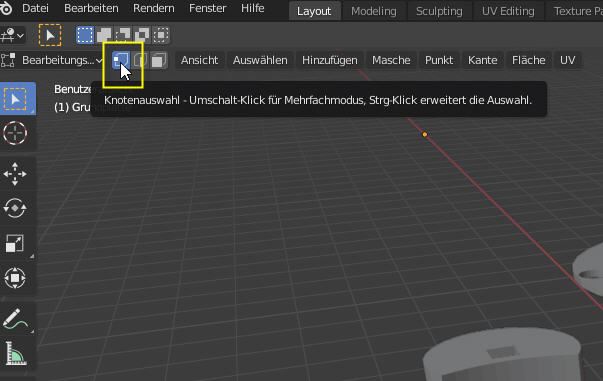Activate the Move tool
This screenshot has height=381, width=603.
(x=15, y=174)
